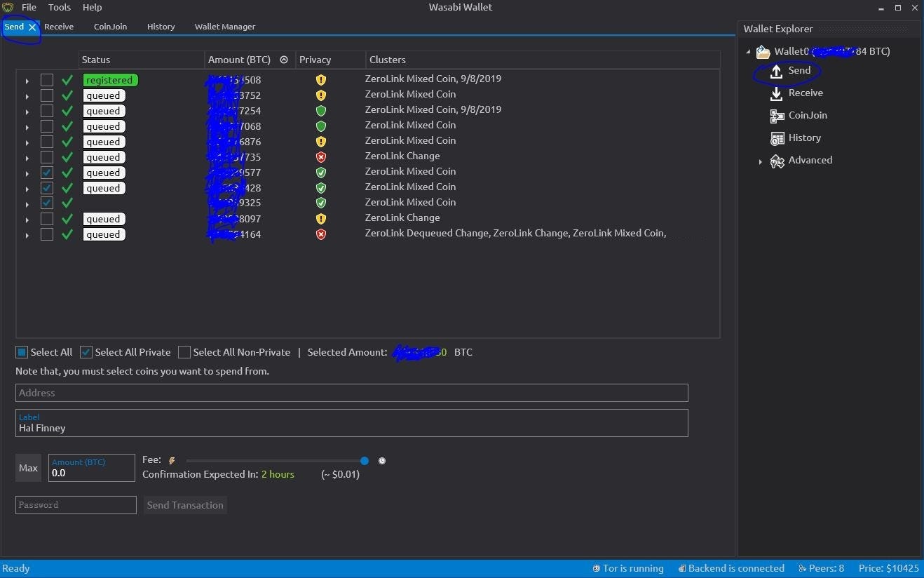Click the red shield for coin ending 7735

pos(321,157)
